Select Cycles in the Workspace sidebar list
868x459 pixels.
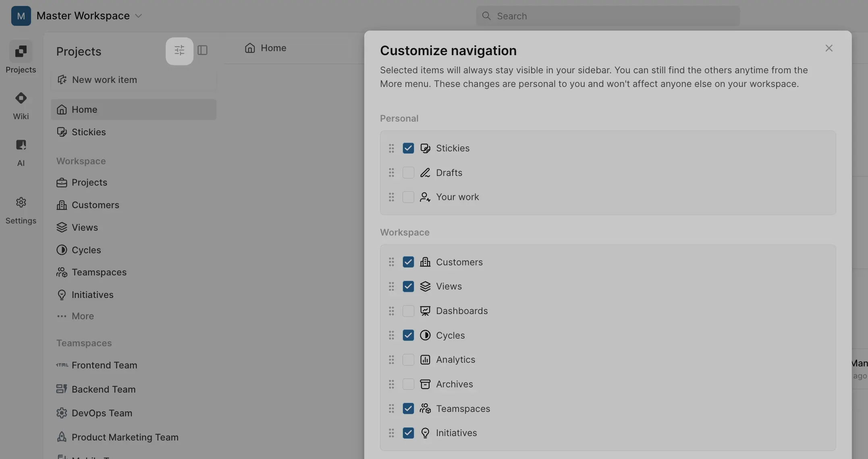tap(86, 250)
